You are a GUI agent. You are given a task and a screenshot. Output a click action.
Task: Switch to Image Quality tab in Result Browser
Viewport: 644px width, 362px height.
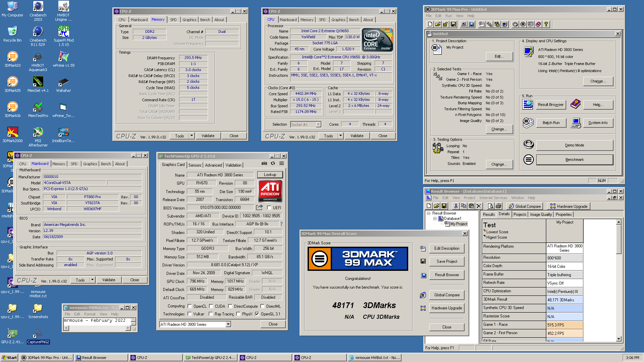[x=541, y=215]
